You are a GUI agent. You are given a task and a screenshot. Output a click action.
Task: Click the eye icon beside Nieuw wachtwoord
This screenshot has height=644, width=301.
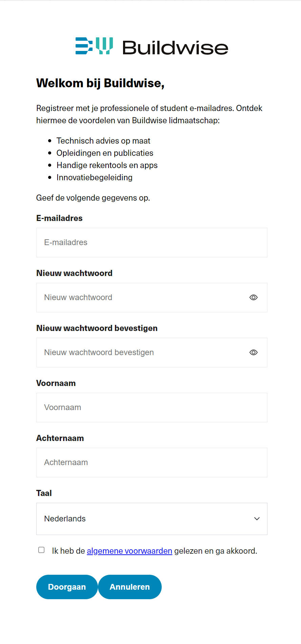click(253, 297)
